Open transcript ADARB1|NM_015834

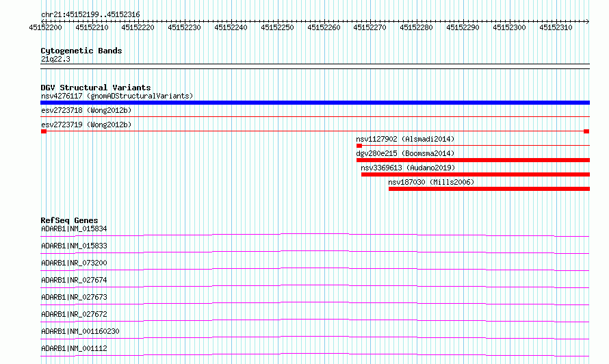tap(74, 229)
